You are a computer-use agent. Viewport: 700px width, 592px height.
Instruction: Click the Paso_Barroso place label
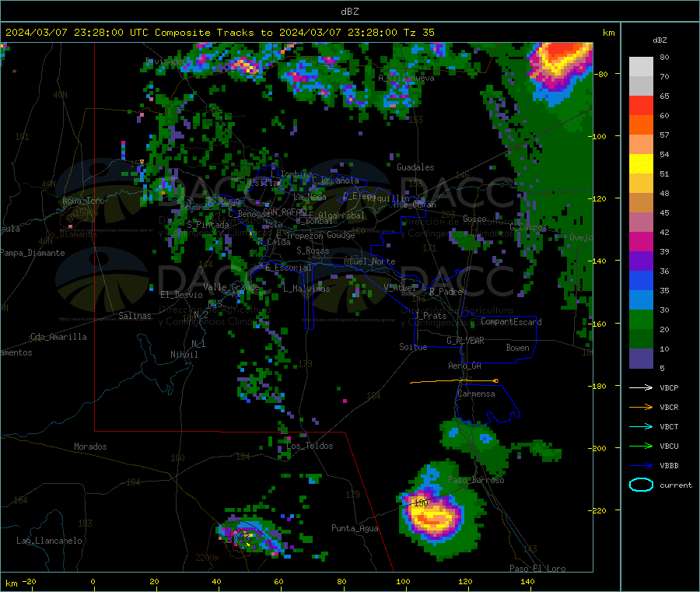[476, 480]
